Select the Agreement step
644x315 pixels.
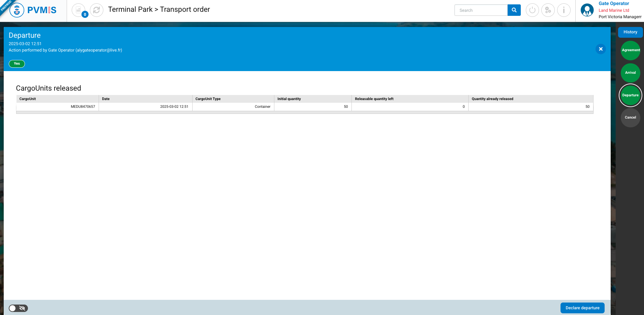pyautogui.click(x=630, y=50)
